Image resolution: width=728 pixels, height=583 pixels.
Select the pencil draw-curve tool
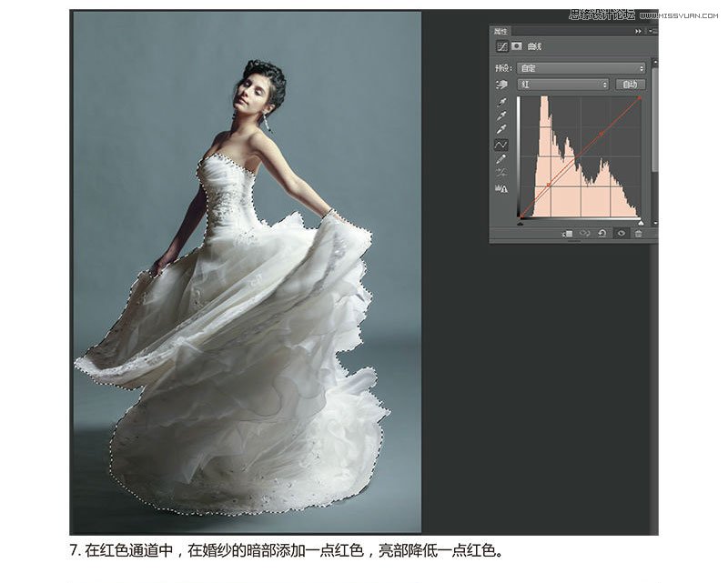501,159
